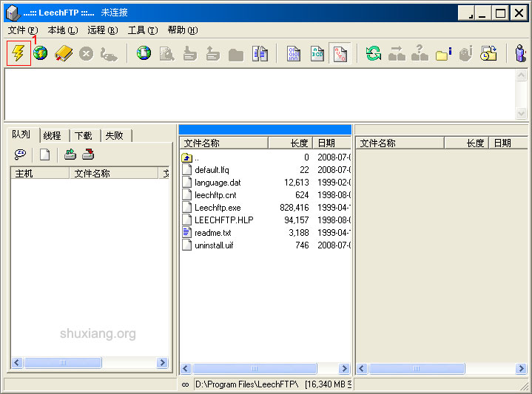The image size is (532, 394).
Task: Switch to the 队列 tab
Action: coord(21,135)
